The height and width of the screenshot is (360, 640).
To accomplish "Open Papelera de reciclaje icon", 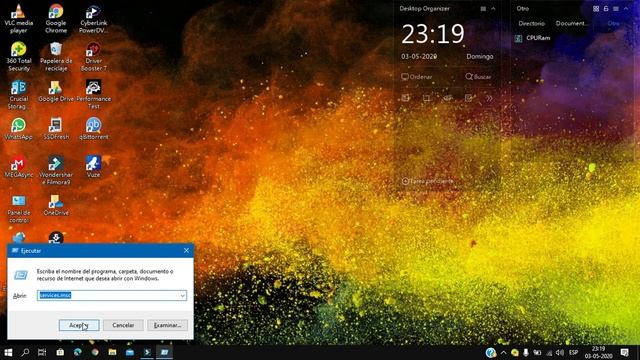I will click(56, 56).
